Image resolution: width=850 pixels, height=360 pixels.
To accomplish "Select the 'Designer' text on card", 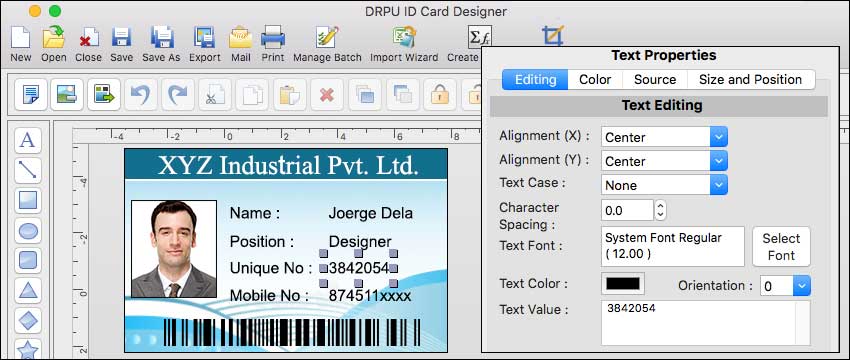I will pyautogui.click(x=360, y=241).
